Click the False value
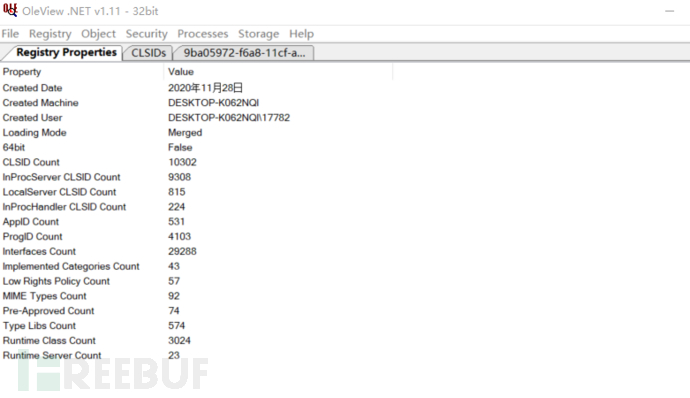The image size is (690, 398). 180,147
